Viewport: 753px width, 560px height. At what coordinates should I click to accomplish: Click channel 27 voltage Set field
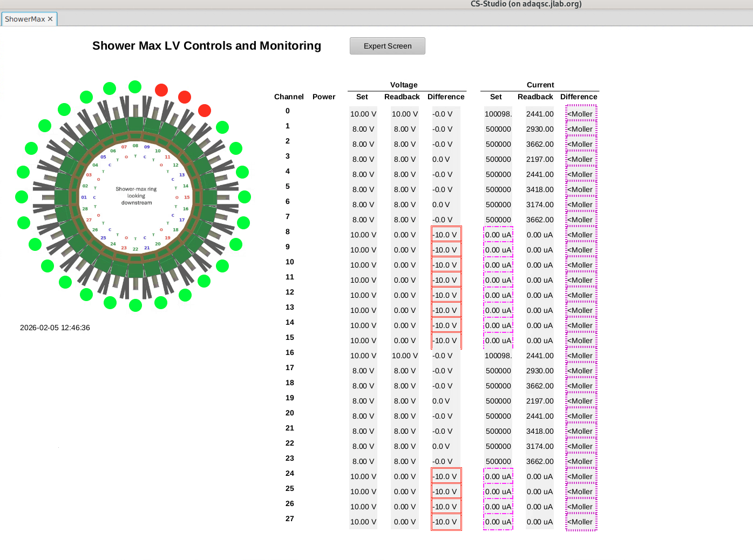(x=363, y=522)
